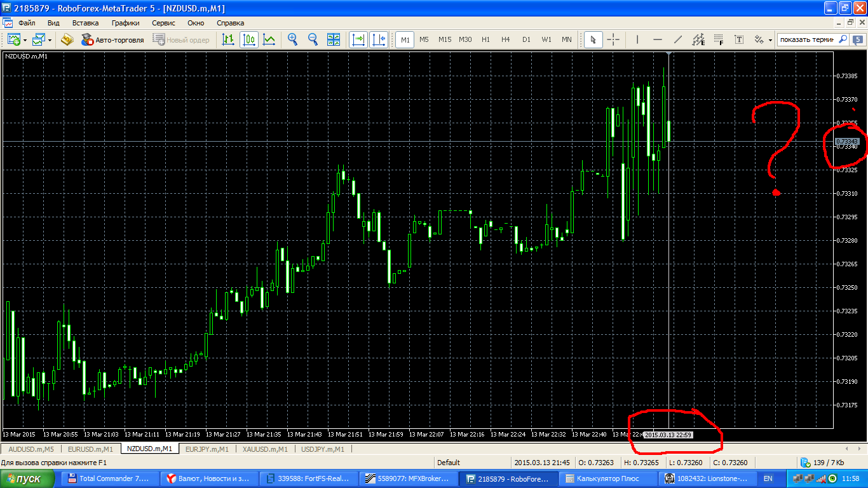
Task: Expand the shapes tool dropdown arrow
Action: tap(770, 40)
